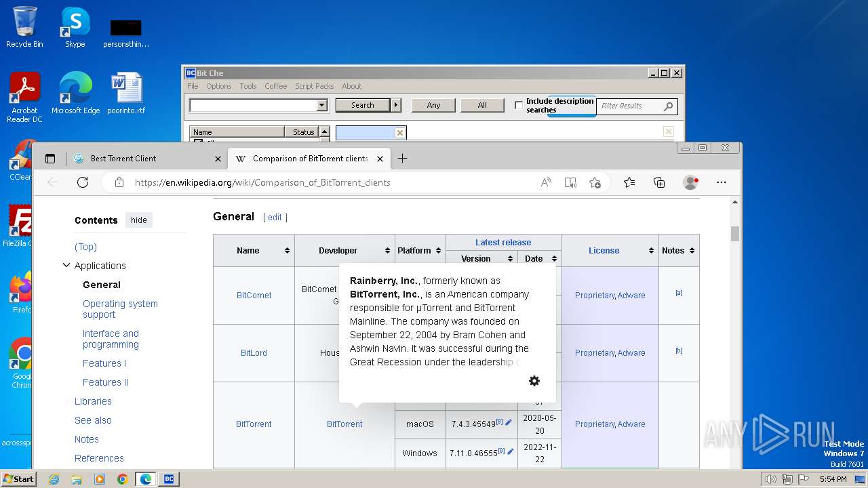
Task: Add this page to favorites
Action: [595, 182]
